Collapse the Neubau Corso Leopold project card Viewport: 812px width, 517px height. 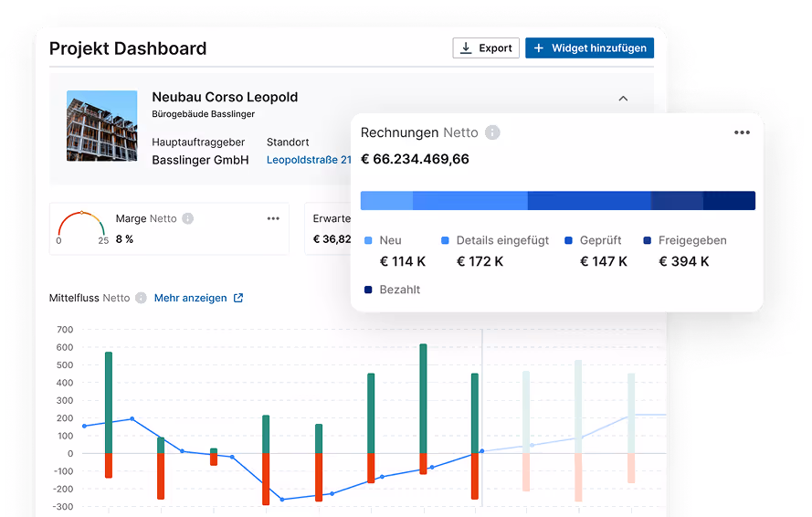(623, 99)
